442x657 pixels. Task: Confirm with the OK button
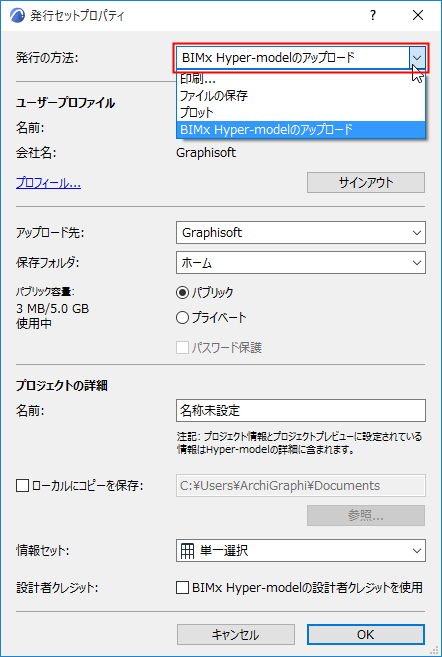tap(366, 635)
